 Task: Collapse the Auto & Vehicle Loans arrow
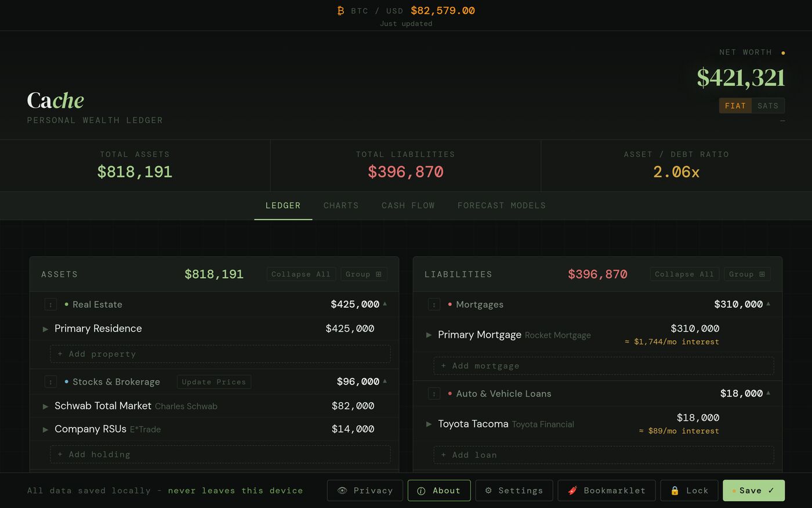pyautogui.click(x=768, y=393)
